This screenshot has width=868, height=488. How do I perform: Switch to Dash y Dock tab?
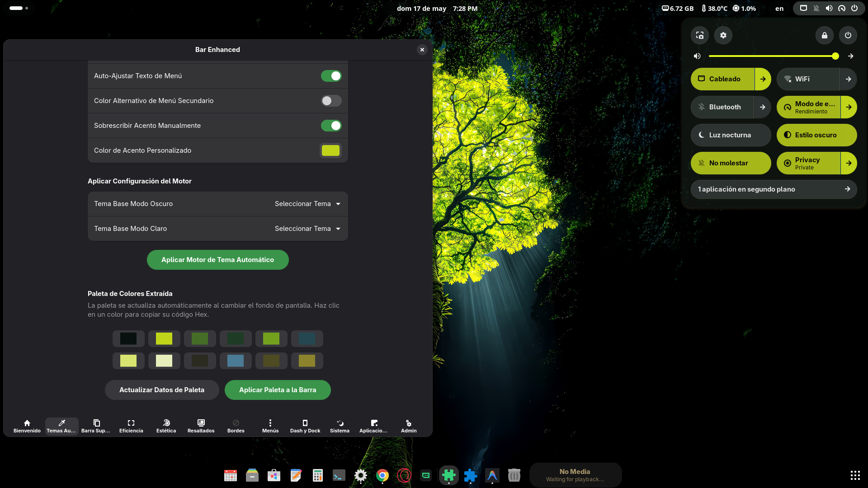click(305, 426)
